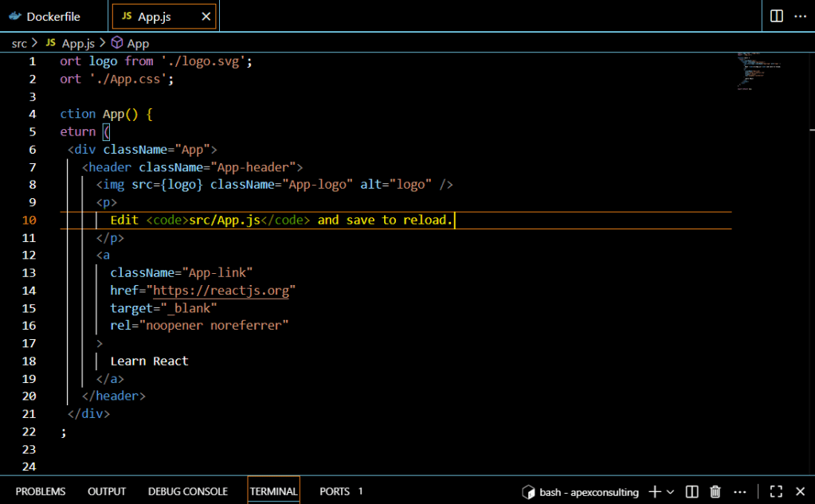Split the editor to the right
This screenshot has width=815, height=504.
pos(776,16)
